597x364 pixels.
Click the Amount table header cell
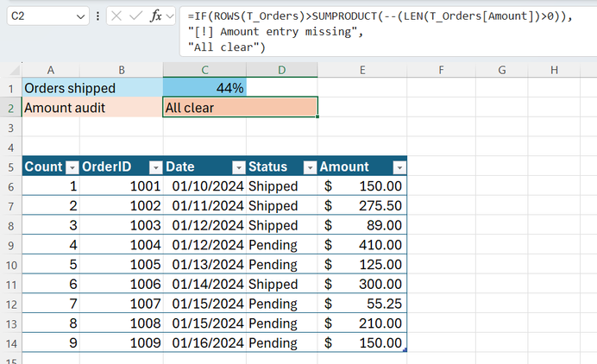[362, 166]
